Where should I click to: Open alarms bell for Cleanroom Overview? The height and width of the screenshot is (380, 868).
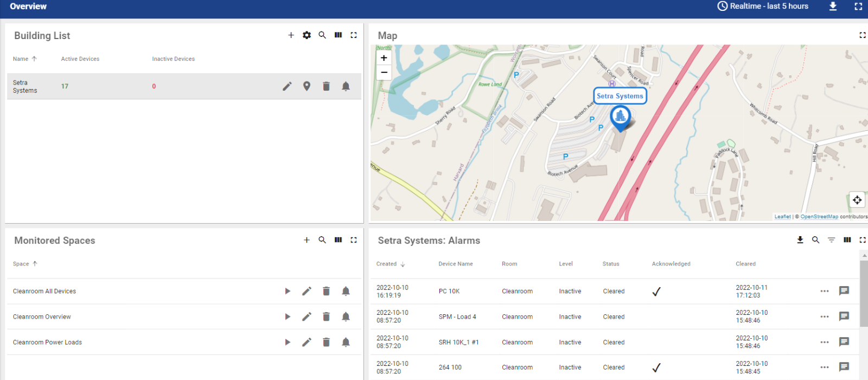346,317
